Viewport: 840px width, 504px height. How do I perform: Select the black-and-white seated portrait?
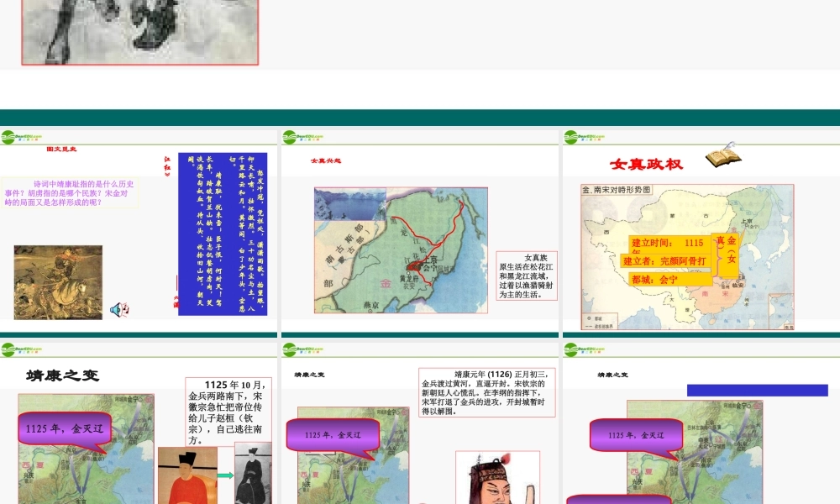[253, 474]
